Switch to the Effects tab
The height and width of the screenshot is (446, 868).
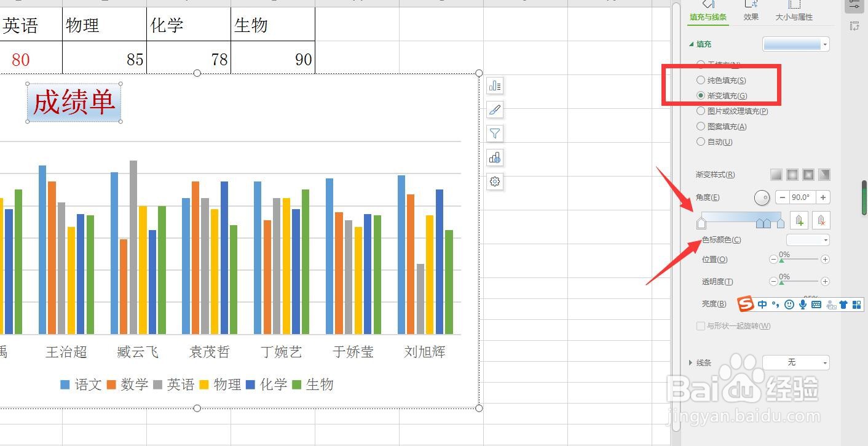point(751,17)
